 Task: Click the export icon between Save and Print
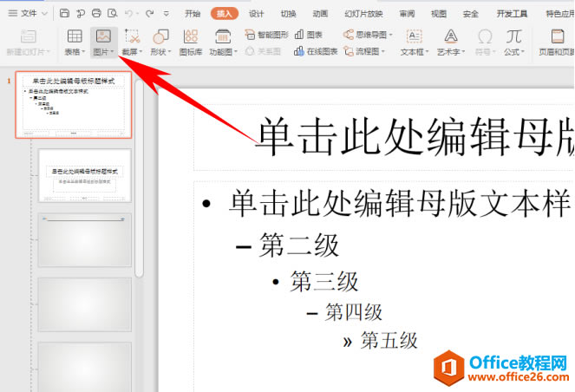[81, 14]
